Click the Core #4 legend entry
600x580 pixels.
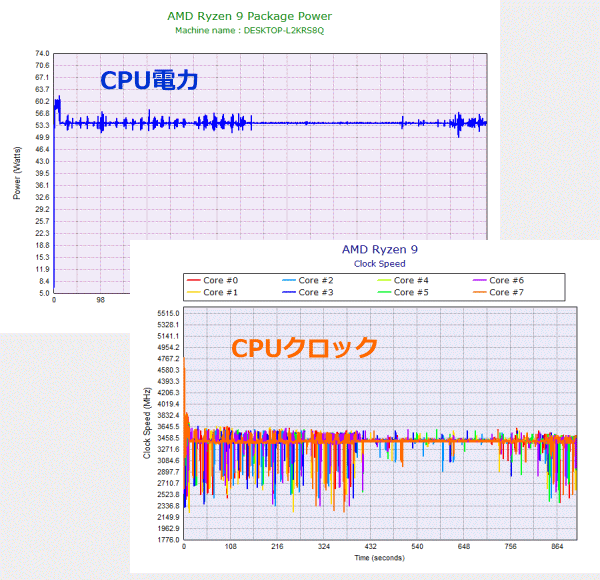403,280
